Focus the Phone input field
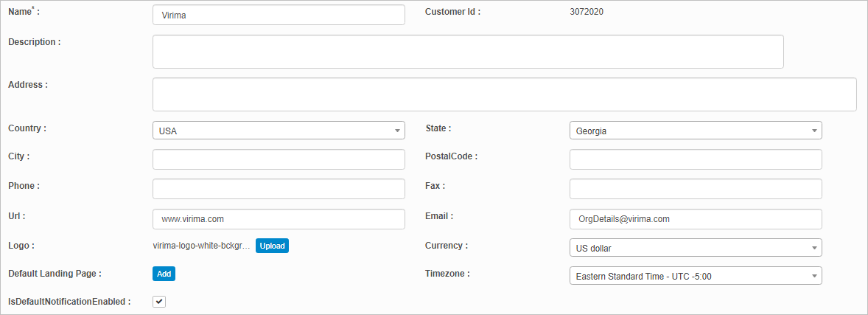Image resolution: width=868 pixels, height=315 pixels. click(279, 189)
